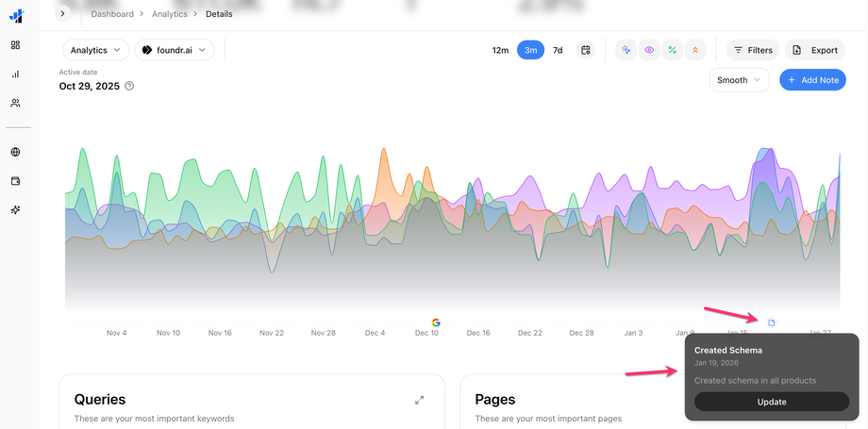Click the Pages card heading
This screenshot has width=868, height=429.
(495, 399)
